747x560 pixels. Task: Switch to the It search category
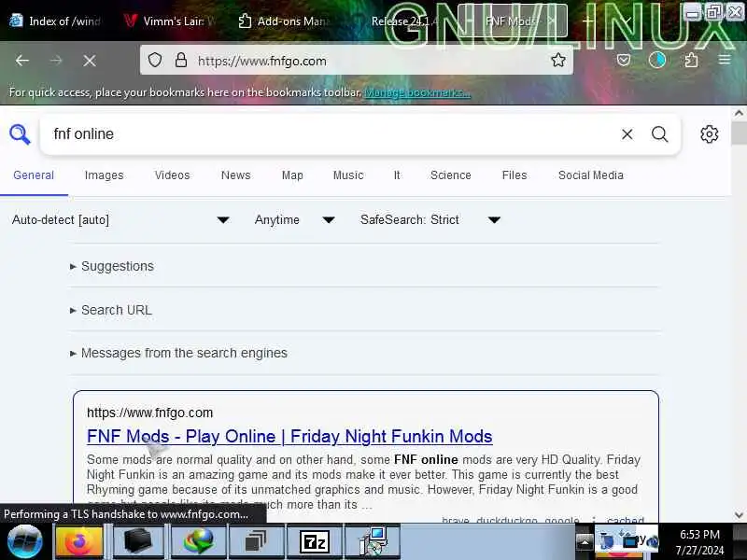(397, 175)
